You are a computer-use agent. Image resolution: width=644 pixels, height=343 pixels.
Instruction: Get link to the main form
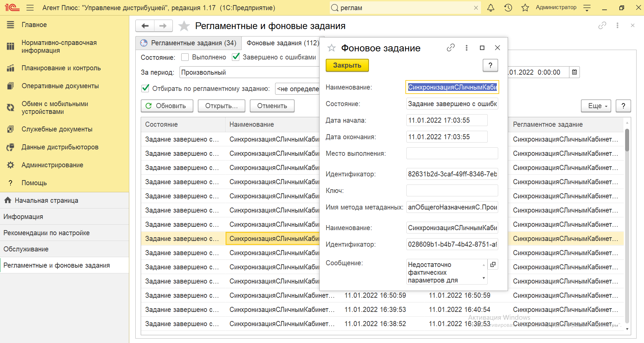coord(602,25)
